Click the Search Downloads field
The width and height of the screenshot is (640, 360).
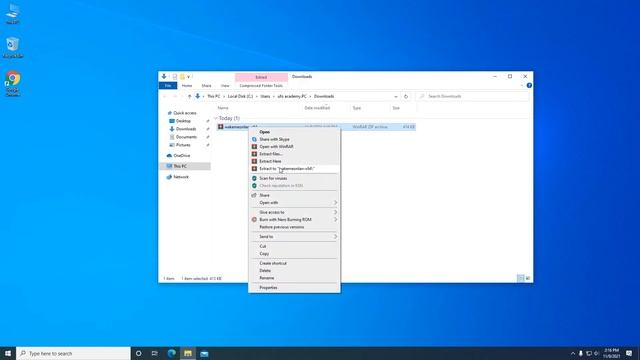[473, 96]
